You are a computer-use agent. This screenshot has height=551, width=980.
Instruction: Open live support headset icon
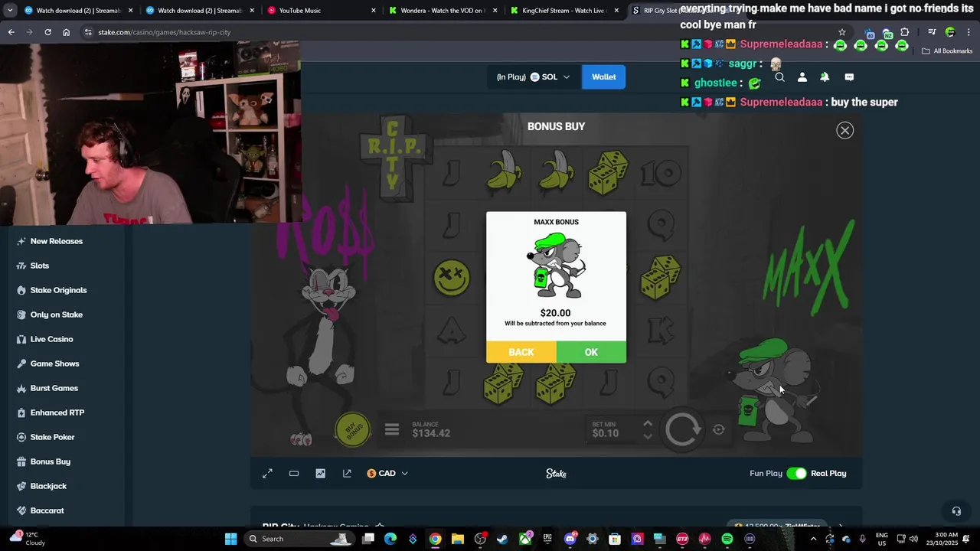click(x=956, y=511)
